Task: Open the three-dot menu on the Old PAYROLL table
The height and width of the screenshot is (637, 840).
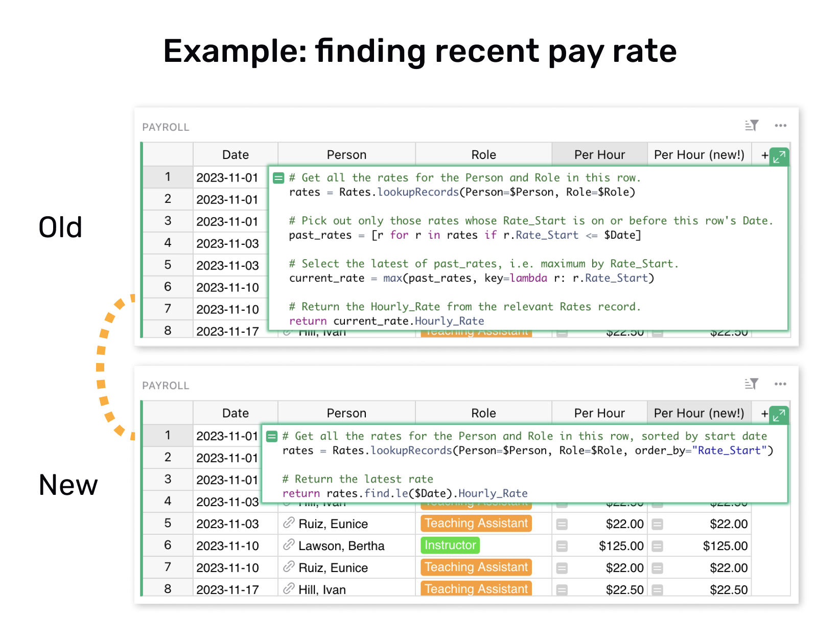Action: pyautogui.click(x=780, y=125)
